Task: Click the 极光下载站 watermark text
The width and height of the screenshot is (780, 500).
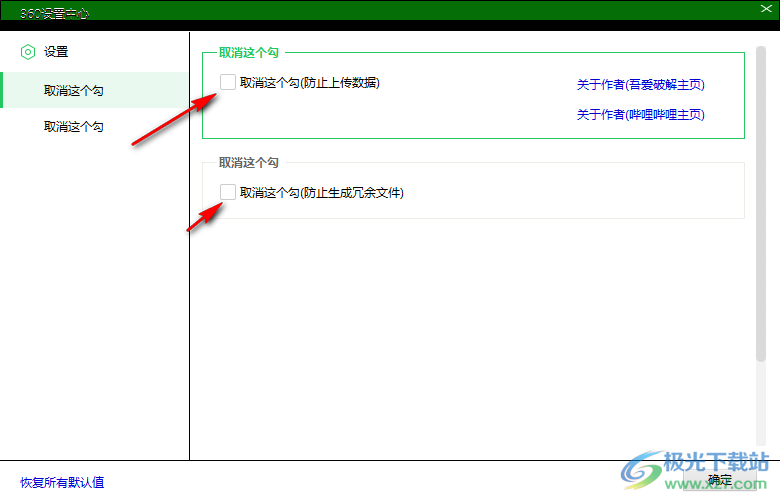Action: click(x=718, y=462)
